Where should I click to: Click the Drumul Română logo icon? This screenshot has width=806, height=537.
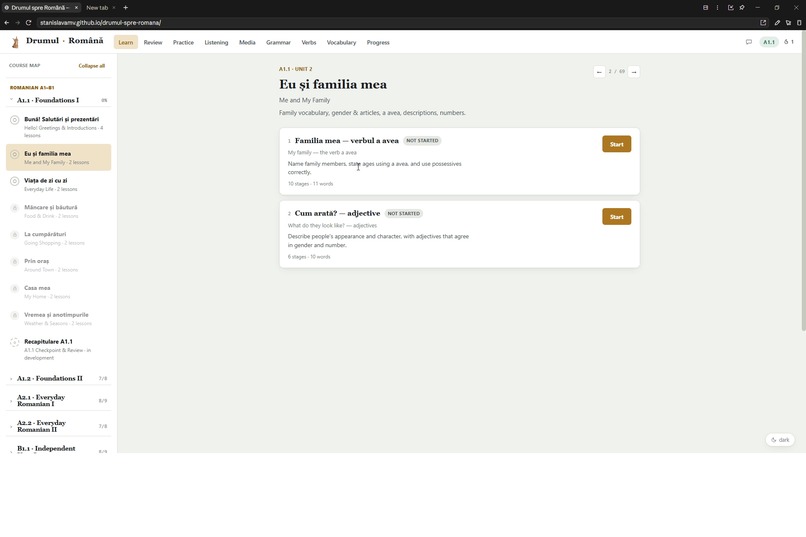15,42
